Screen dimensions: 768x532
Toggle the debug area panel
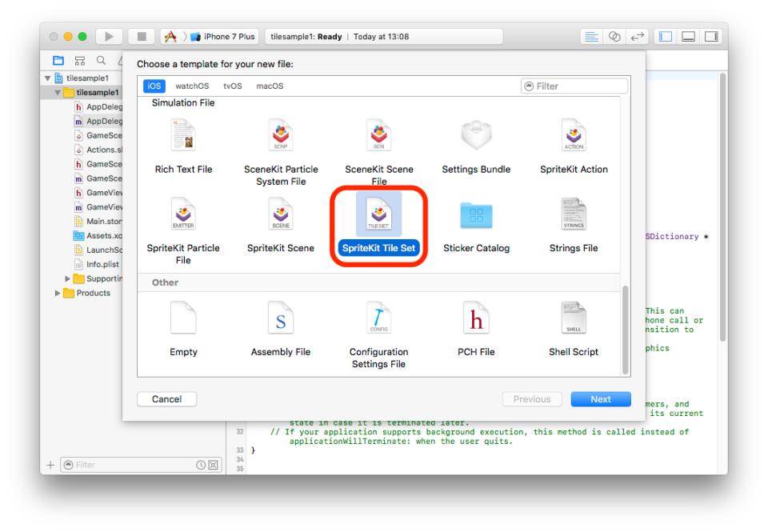click(688, 37)
